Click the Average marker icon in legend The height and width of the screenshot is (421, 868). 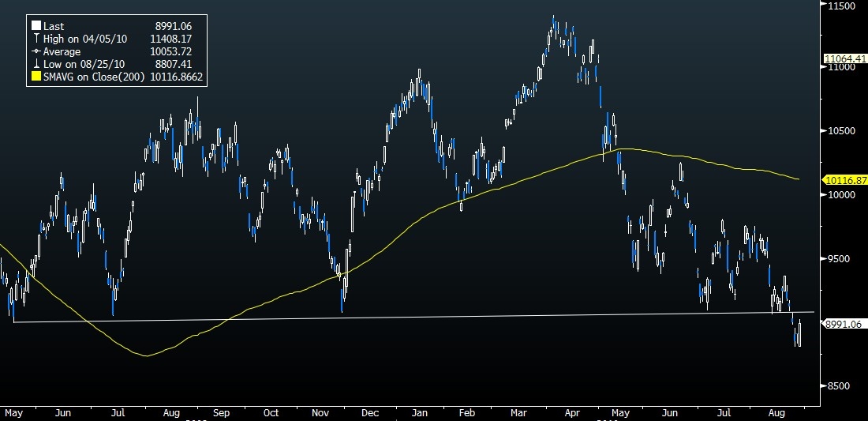(36, 51)
